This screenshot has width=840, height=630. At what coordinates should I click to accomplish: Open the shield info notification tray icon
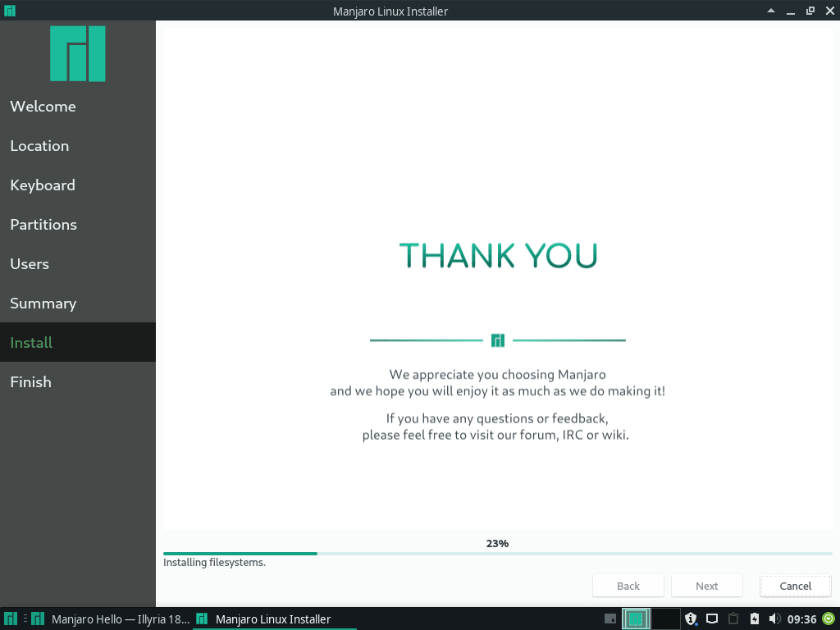tap(691, 619)
